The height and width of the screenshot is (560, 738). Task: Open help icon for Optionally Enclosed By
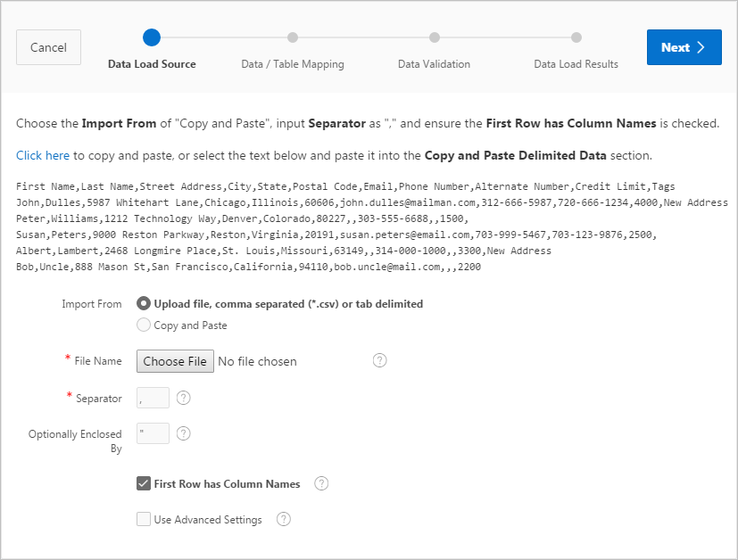[184, 433]
